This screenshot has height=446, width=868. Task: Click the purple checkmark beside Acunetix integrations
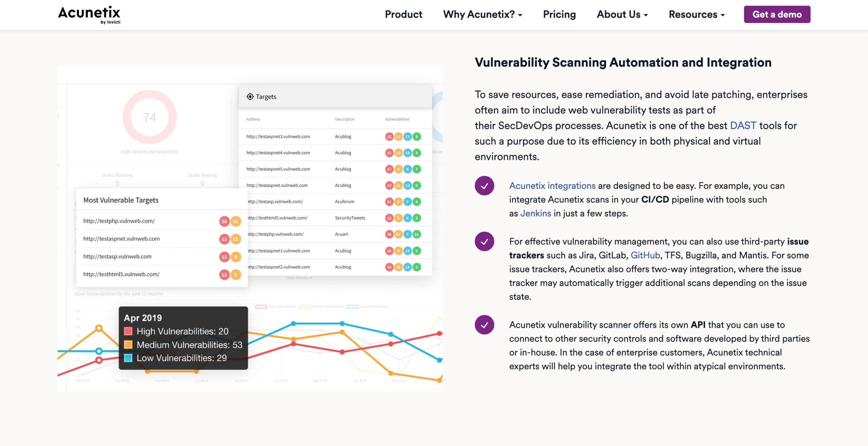(484, 186)
